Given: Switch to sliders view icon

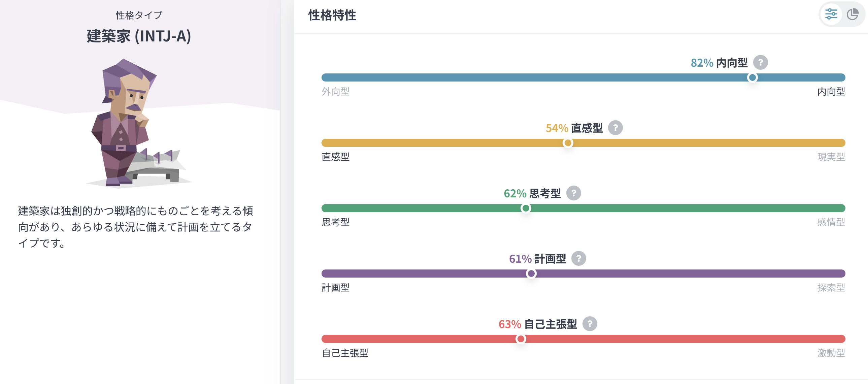Looking at the screenshot, I should [x=831, y=14].
